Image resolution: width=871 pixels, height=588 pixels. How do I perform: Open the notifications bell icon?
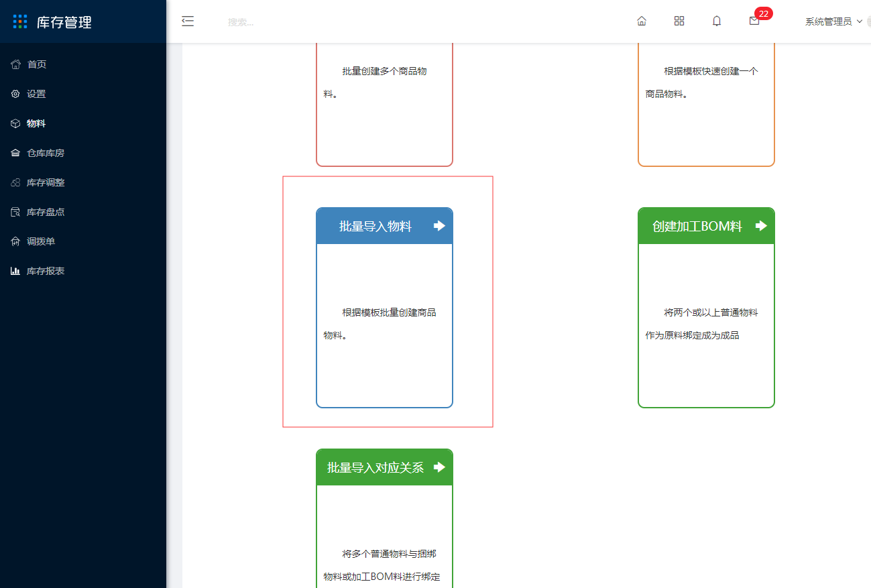tap(717, 21)
